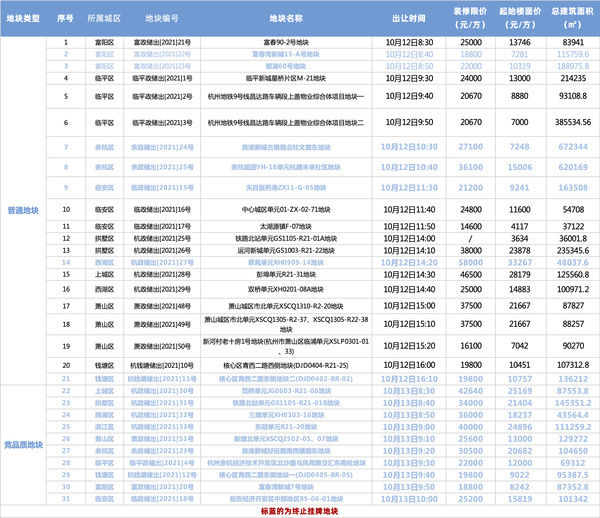The image size is (600, 518).
Task: Select the floor price 25169
Action: coord(520,391)
